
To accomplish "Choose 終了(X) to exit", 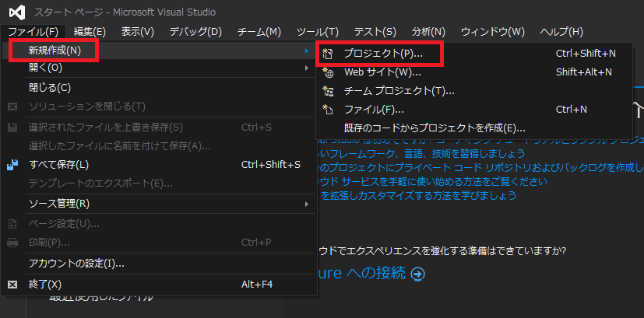I will pyautogui.click(x=158, y=285).
